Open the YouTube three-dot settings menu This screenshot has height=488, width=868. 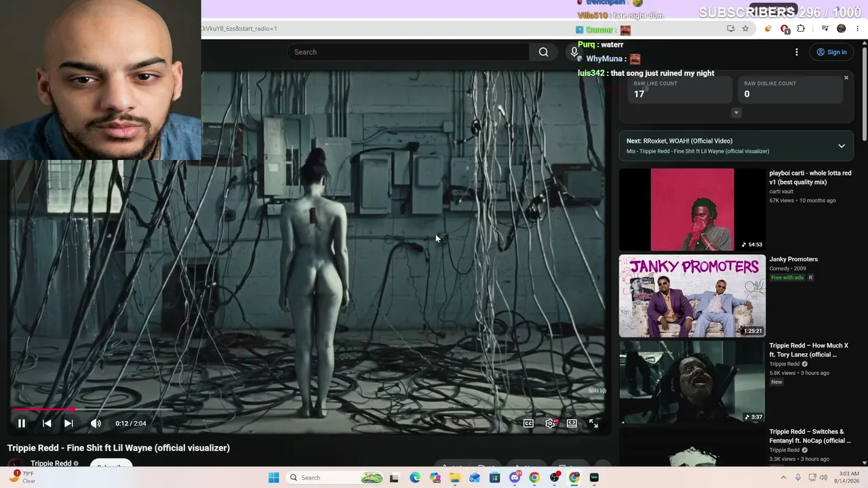(797, 52)
